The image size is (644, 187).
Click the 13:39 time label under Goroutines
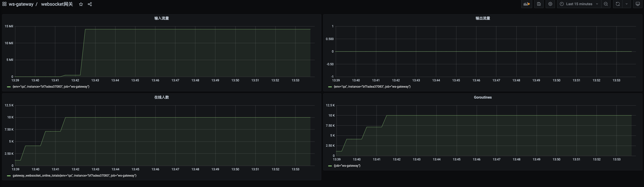[337, 159]
